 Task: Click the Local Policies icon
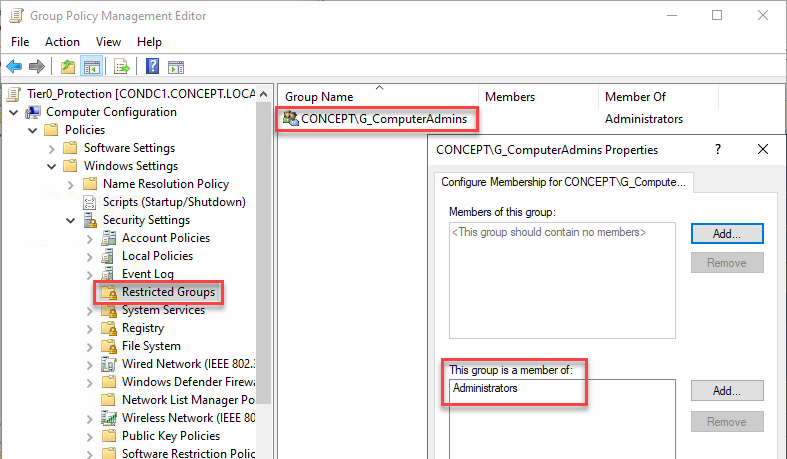107,256
